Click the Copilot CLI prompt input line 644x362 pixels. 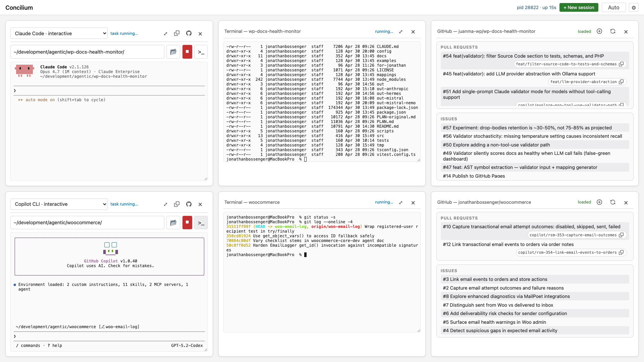pyautogui.click(x=109, y=336)
